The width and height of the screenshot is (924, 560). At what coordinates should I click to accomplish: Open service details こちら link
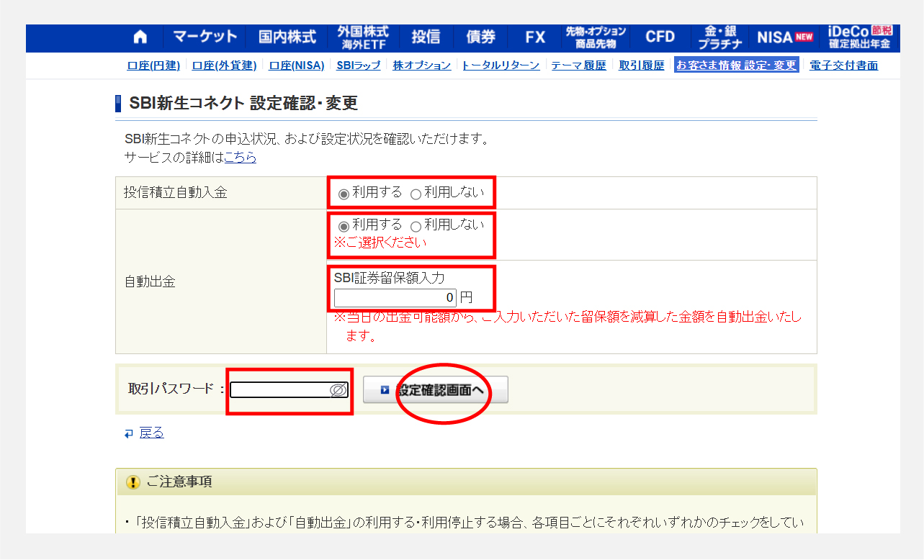tap(240, 157)
